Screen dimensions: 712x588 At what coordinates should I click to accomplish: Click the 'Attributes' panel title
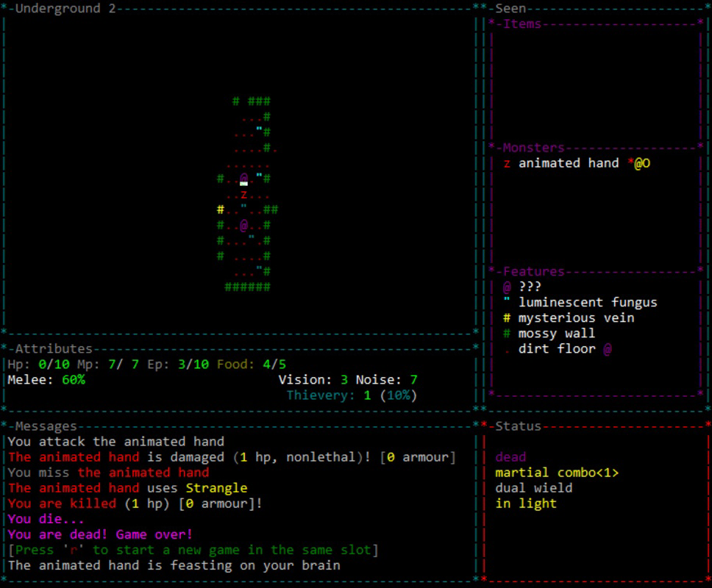pyautogui.click(x=54, y=349)
